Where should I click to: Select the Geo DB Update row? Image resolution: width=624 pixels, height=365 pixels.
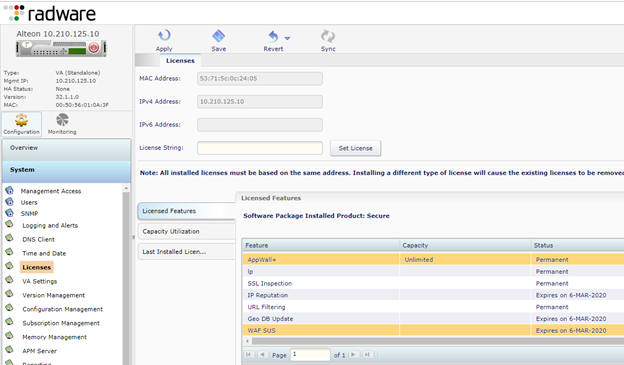point(433,319)
